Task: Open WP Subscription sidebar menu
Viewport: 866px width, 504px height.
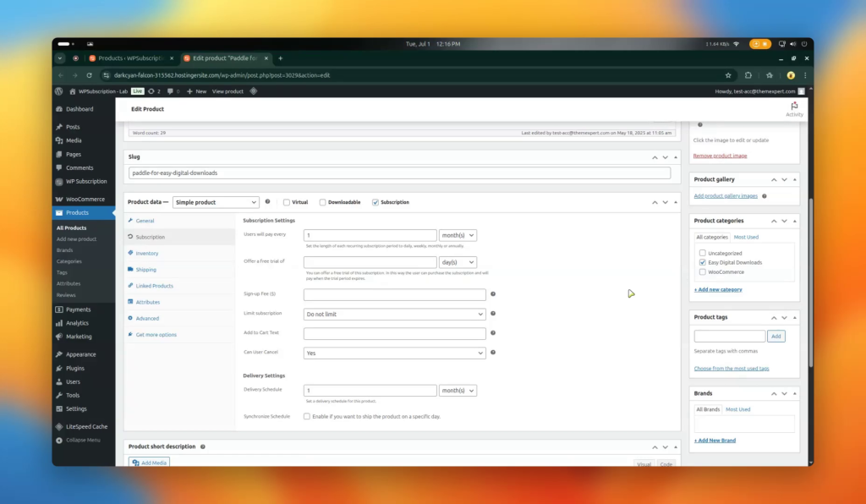Action: click(x=86, y=182)
